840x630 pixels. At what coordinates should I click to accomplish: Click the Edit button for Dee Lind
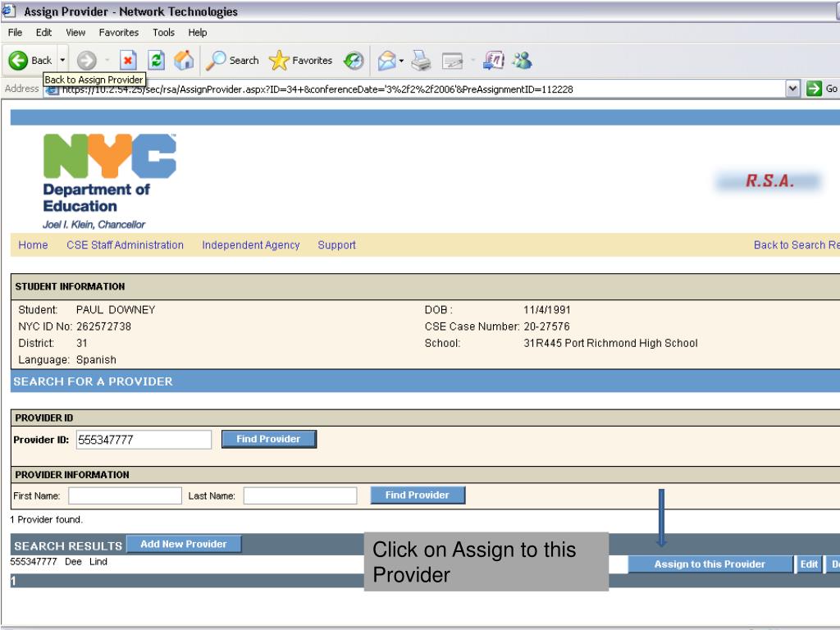click(x=809, y=564)
